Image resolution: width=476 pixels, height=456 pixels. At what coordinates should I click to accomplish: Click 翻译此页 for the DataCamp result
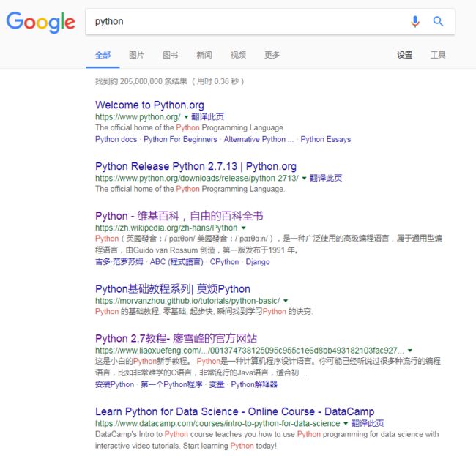pos(368,423)
